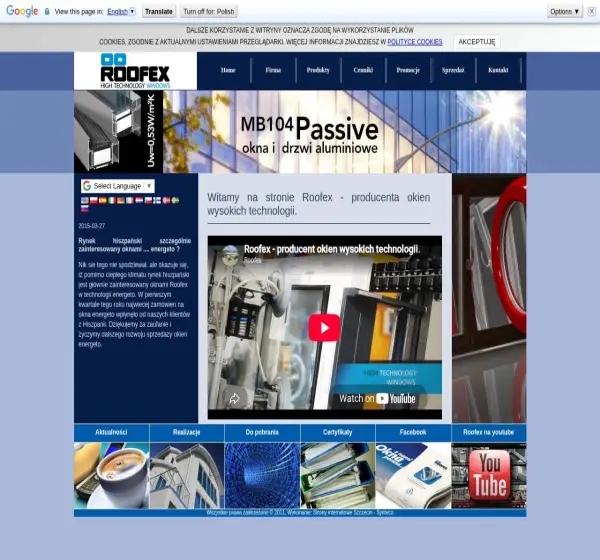Viewport: 600px width, 560px height.
Task: Open the Kontakt menu item
Action: click(x=498, y=70)
